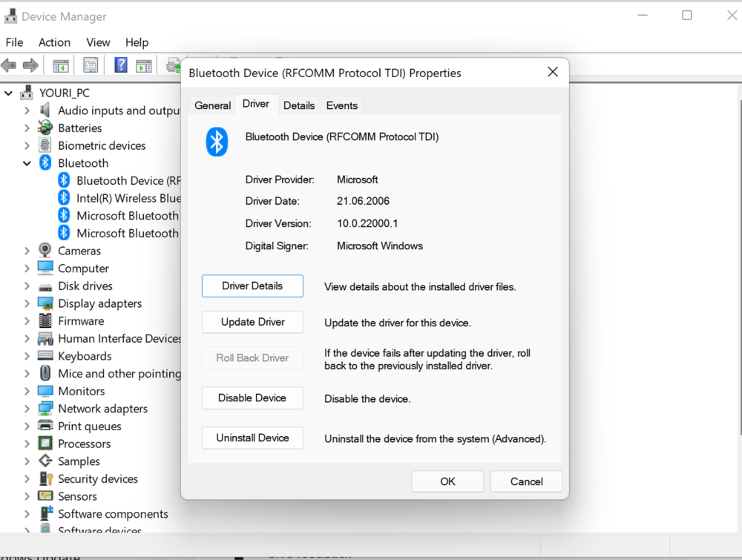
Task: Click the Update Driver button
Action: [252, 322]
